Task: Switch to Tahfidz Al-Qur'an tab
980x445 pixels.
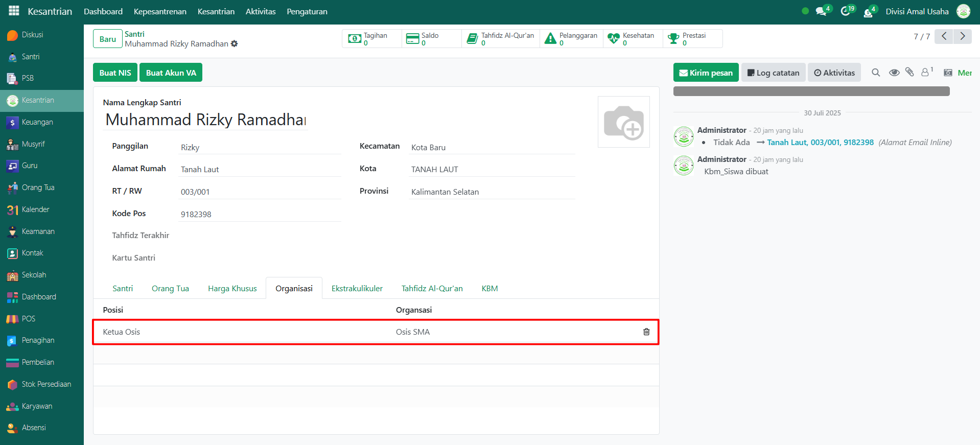Action: 432,289
